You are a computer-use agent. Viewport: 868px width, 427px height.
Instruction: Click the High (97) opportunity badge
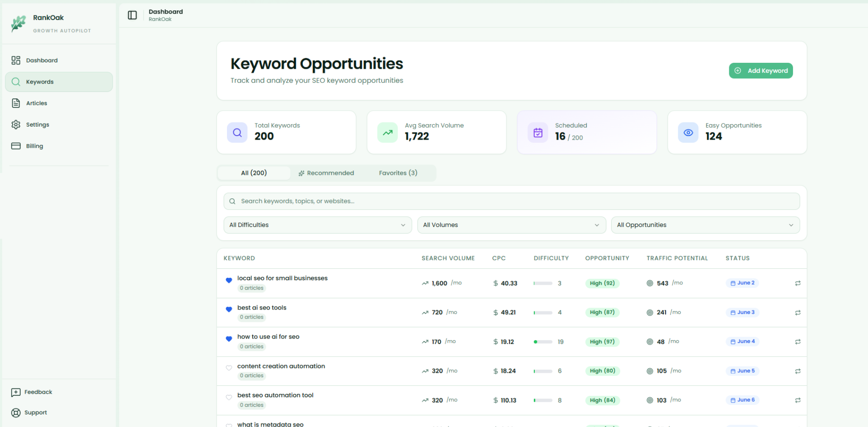602,342
